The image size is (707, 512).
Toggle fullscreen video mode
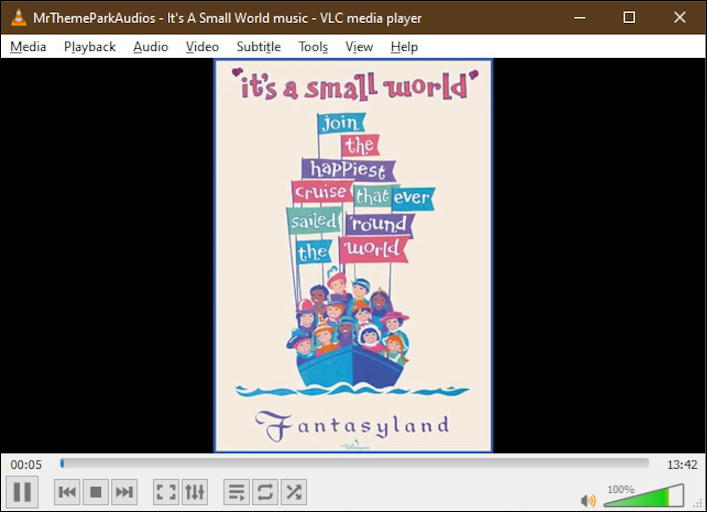click(166, 492)
